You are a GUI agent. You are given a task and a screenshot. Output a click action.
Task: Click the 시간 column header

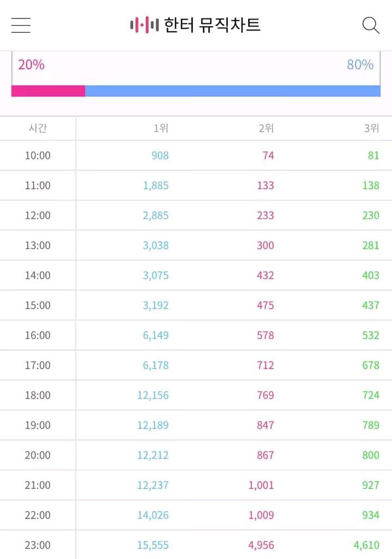(38, 128)
